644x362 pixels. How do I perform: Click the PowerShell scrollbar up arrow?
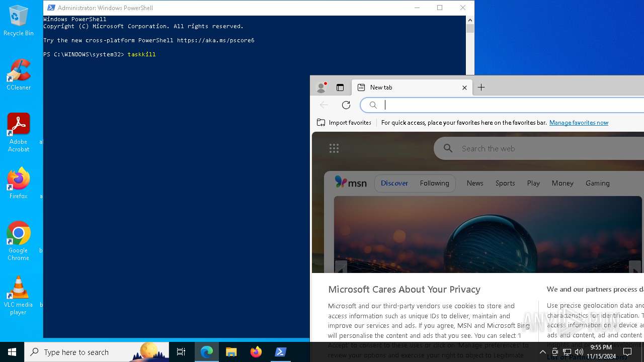pyautogui.click(x=470, y=20)
